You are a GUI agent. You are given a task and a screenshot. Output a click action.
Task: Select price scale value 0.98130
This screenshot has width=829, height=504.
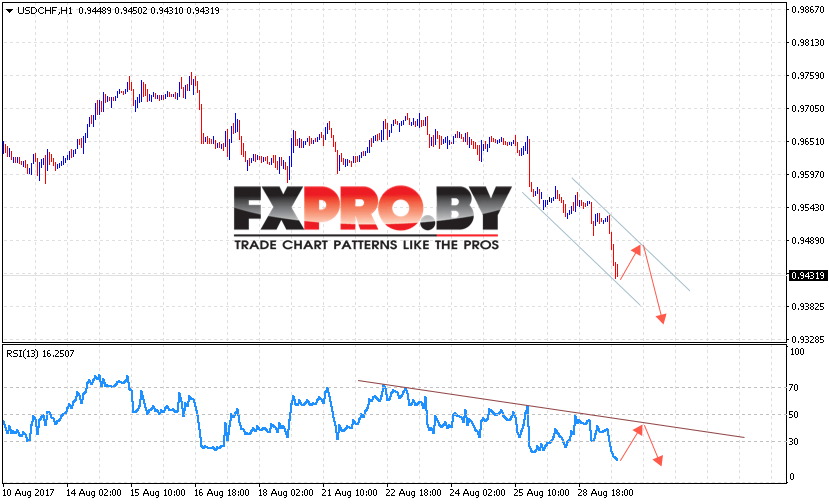[x=808, y=43]
